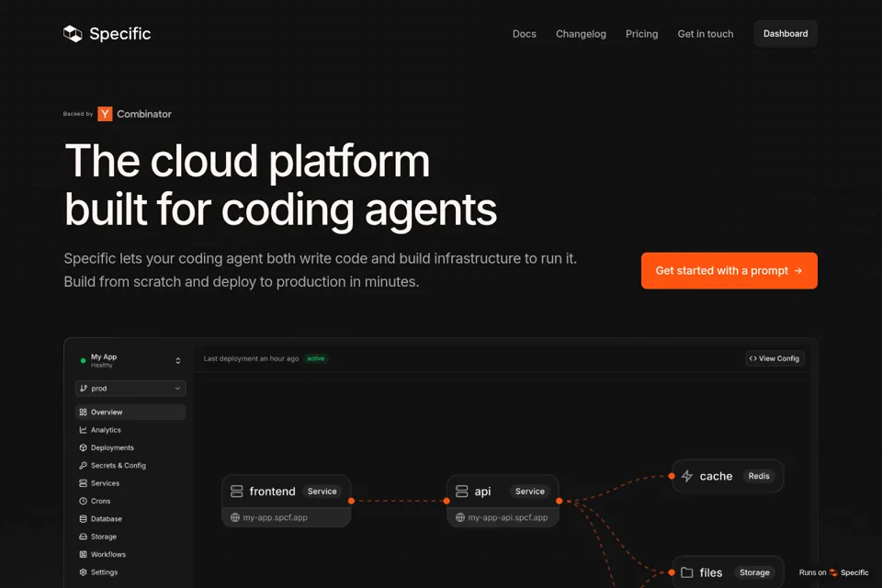Select Deployments in the sidebar
The width and height of the screenshot is (882, 588).
(x=130, y=448)
